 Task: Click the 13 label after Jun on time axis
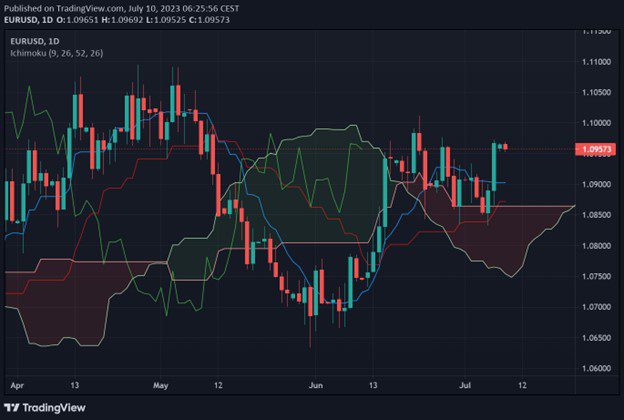pyautogui.click(x=372, y=385)
